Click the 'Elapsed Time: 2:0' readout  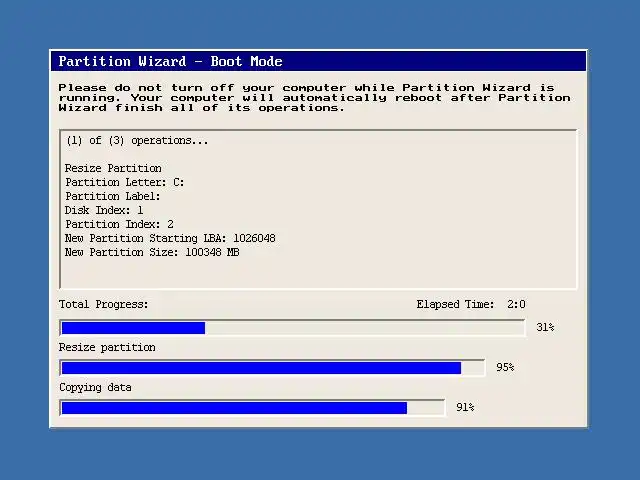471,304
